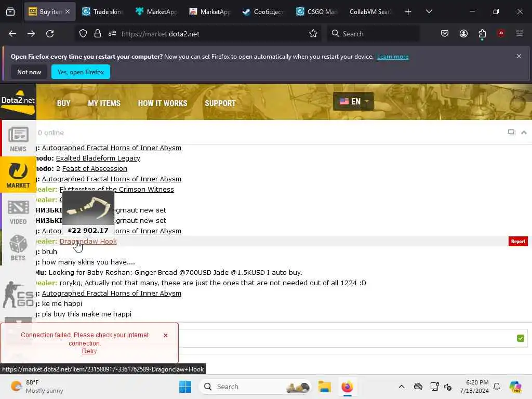Viewport: 532px width, 399px height.
Task: Switch to the Steam Сообщество tab
Action: [x=263, y=12]
